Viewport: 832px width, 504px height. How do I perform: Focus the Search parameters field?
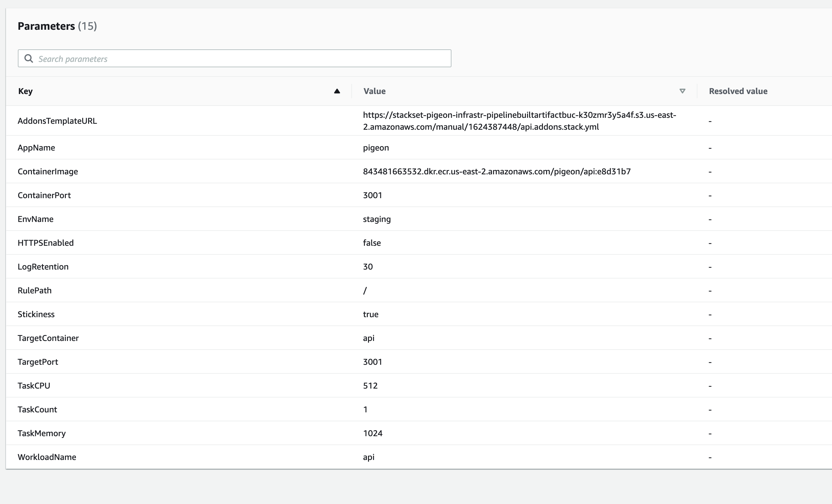coord(234,58)
